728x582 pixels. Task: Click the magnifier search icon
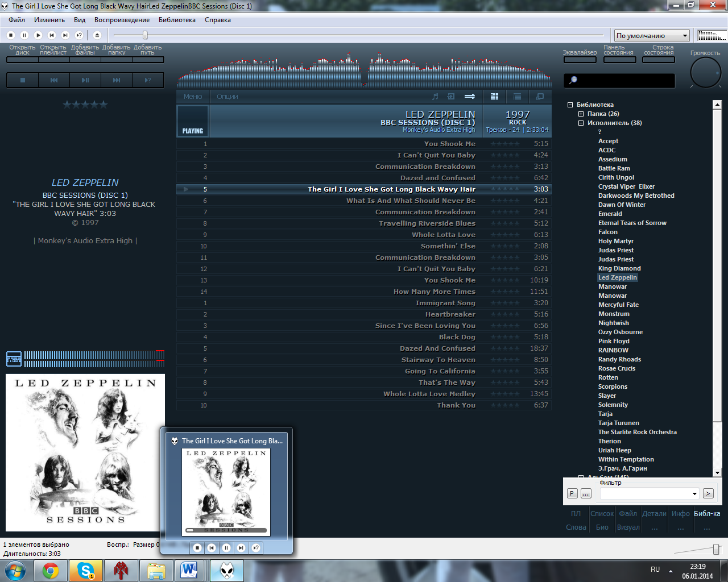click(x=573, y=80)
